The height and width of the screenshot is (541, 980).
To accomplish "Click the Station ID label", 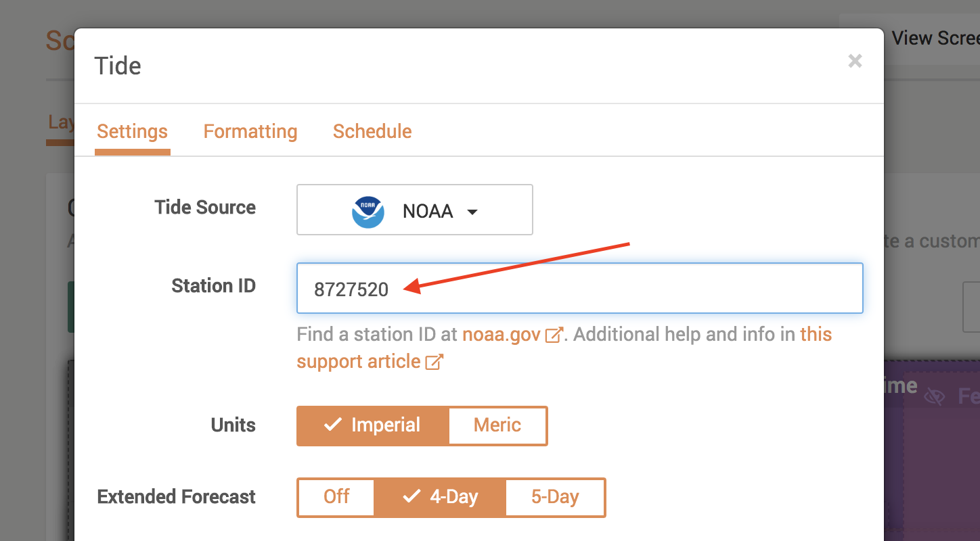I will point(214,286).
